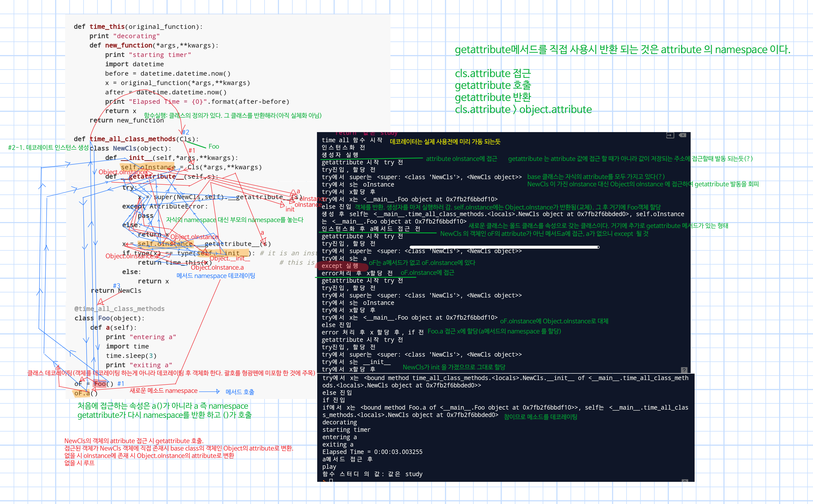
Task: Click the terminal clear backspace icon
Action: coord(683,135)
